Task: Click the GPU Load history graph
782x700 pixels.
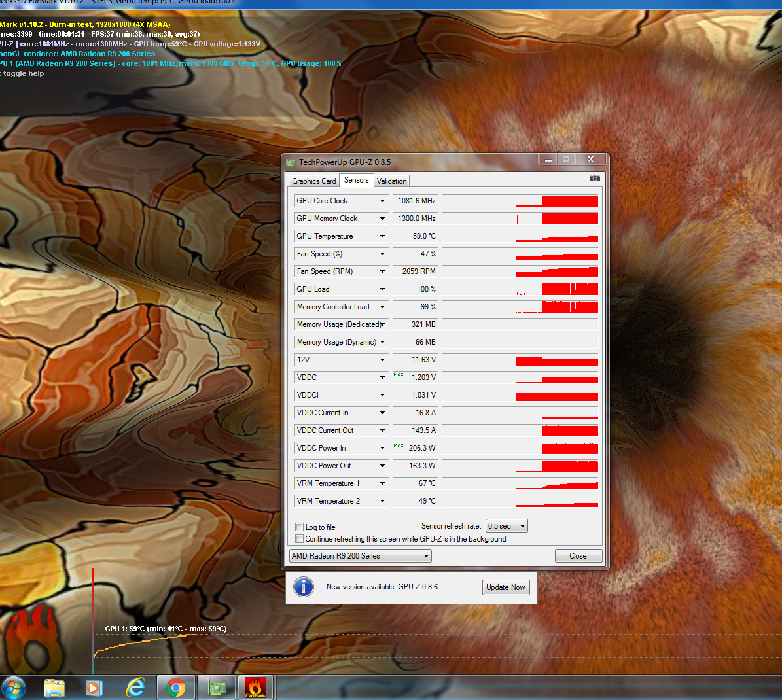Action: coord(520,289)
